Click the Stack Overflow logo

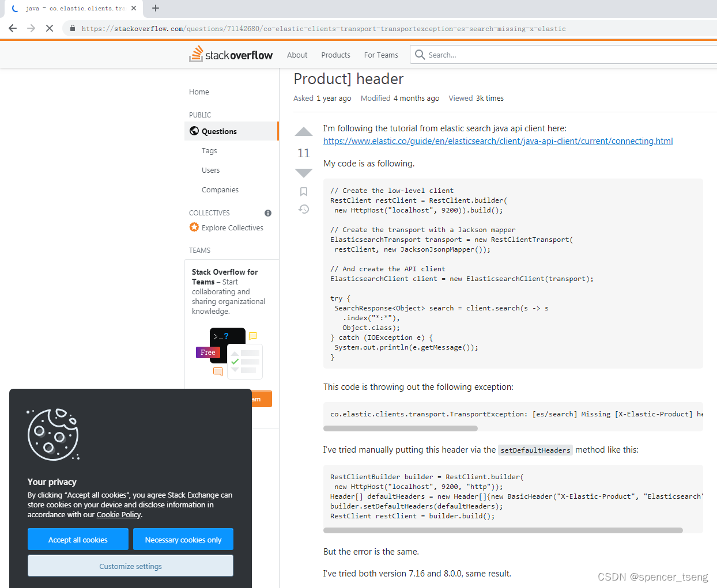(231, 54)
